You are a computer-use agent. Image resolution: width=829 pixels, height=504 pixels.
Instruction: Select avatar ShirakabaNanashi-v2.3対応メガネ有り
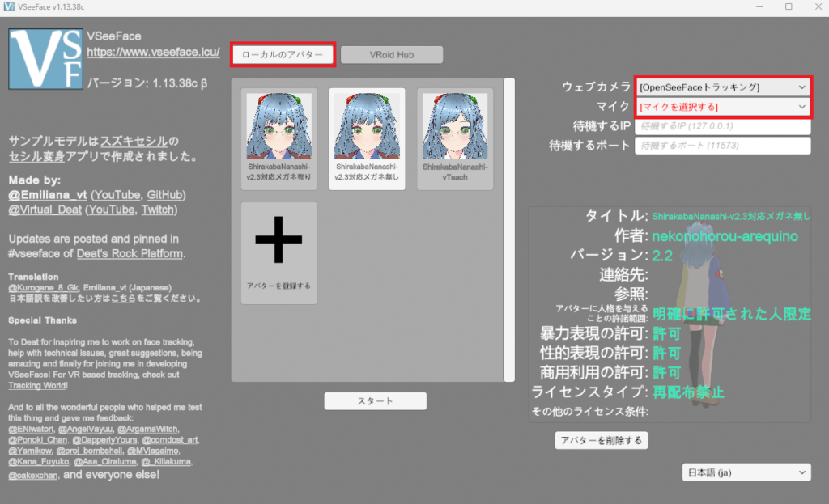[278, 139]
